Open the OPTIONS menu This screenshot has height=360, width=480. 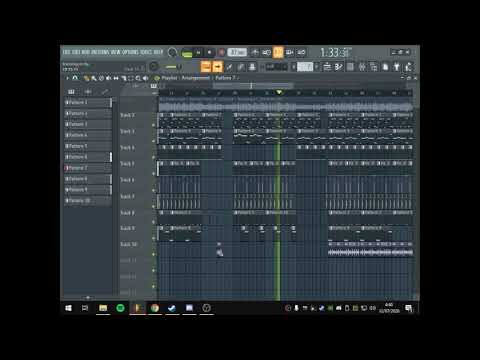click(130, 52)
